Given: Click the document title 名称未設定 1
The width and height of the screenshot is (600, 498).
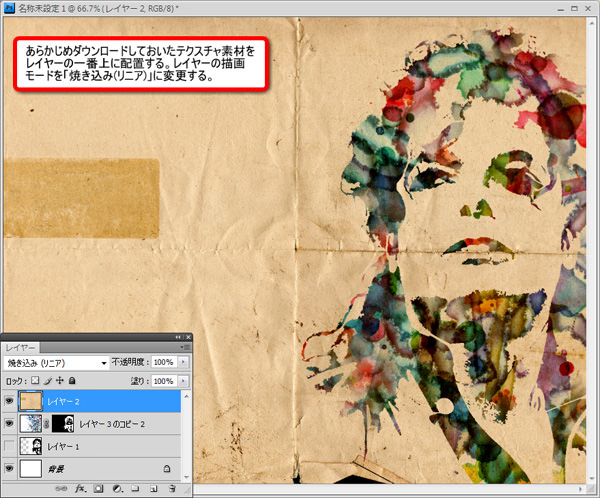Looking at the screenshot, I should pos(42,8).
